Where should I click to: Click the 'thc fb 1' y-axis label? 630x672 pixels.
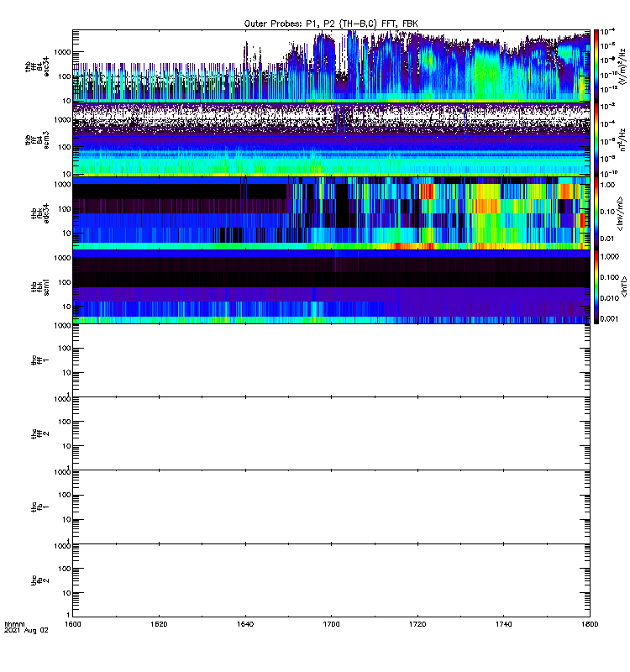(40, 507)
